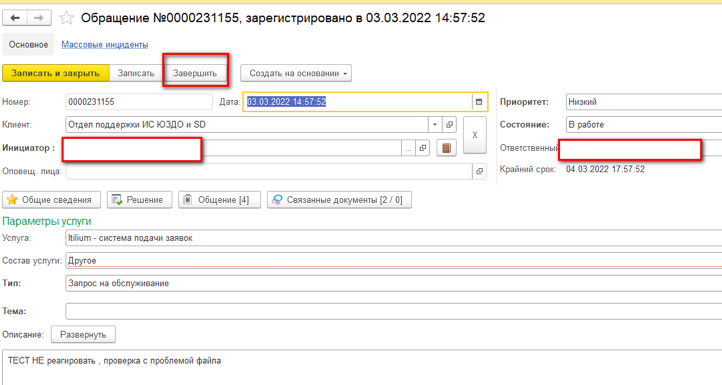Add this request to favorites with the star
The height and width of the screenshot is (385, 722).
(x=66, y=18)
